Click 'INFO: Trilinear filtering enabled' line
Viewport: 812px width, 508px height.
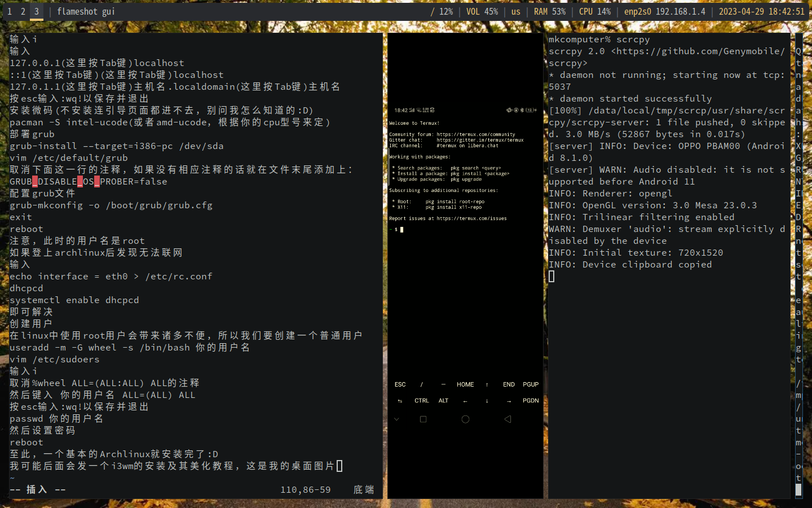(642, 217)
